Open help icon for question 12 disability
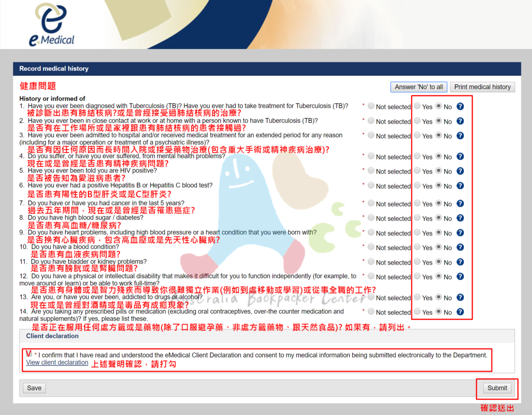This screenshot has width=532, height=415. [460, 277]
